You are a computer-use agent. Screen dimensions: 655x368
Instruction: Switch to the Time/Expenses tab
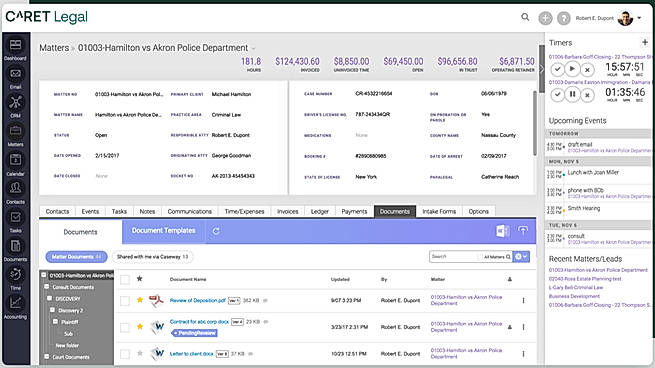point(244,211)
